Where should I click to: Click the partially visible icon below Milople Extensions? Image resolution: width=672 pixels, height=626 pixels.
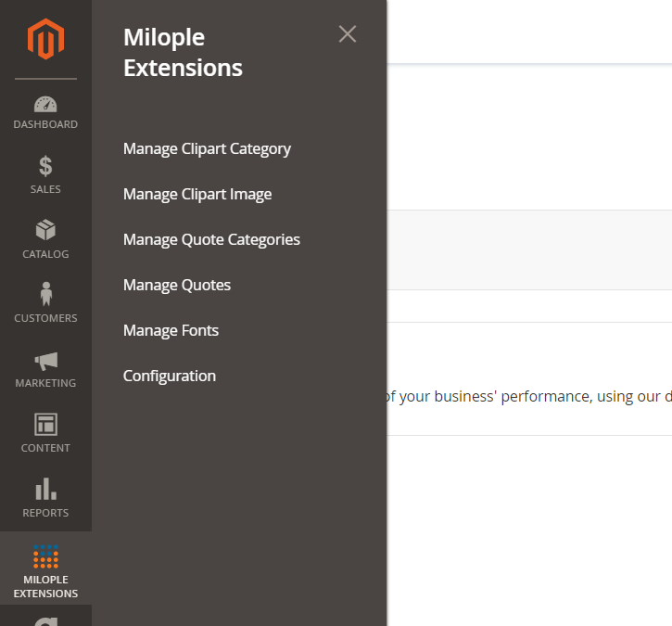point(45,620)
